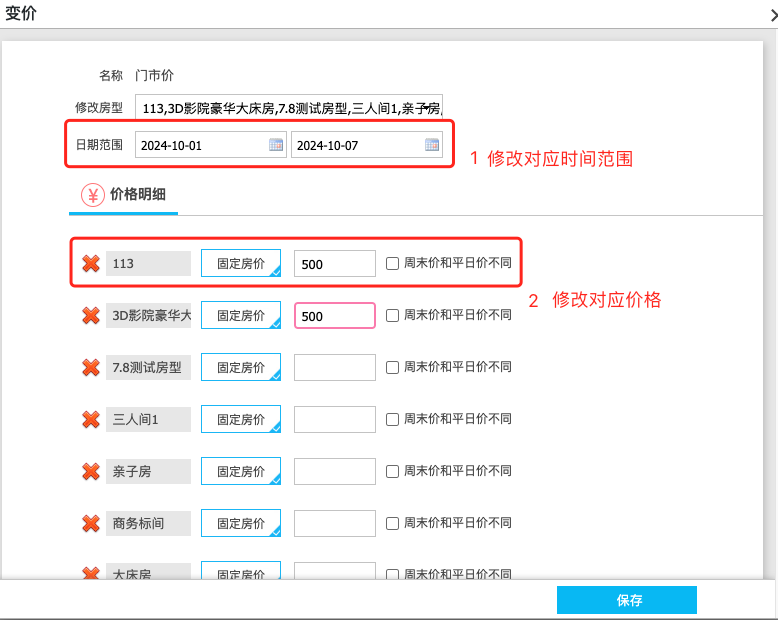Open 固定房价 dropdown for 亲子房
Image resolution: width=778 pixels, height=620 pixels.
tap(241, 471)
